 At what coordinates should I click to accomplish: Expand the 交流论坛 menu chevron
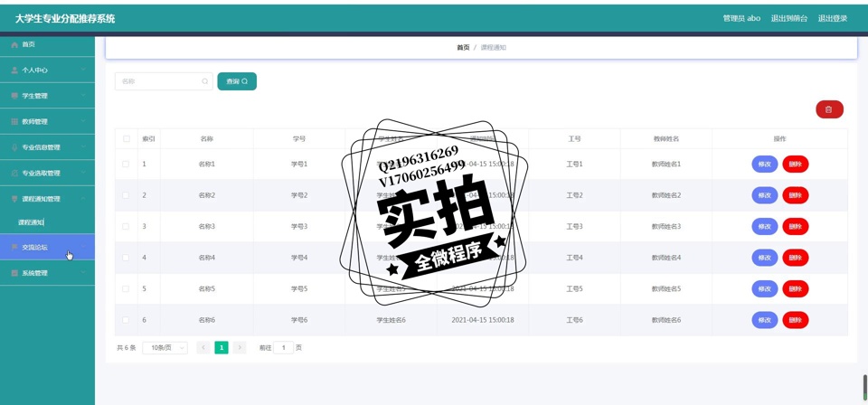click(83, 247)
